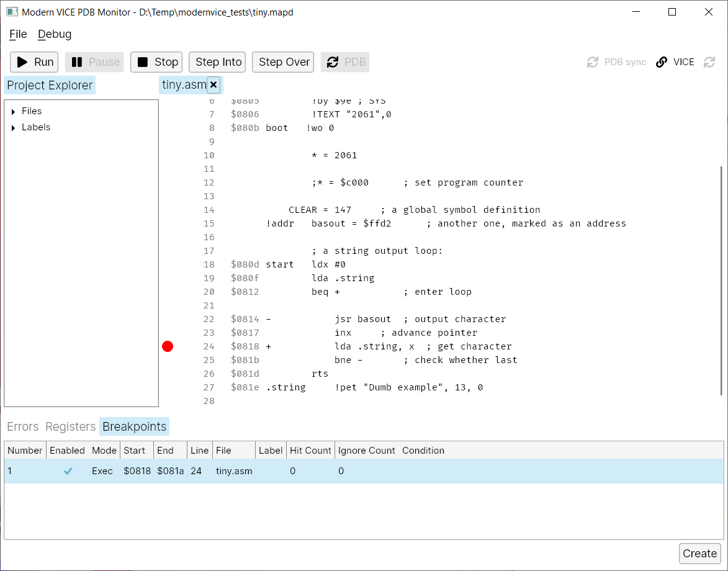
Task: Switch to the Errors tab
Action: point(23,426)
